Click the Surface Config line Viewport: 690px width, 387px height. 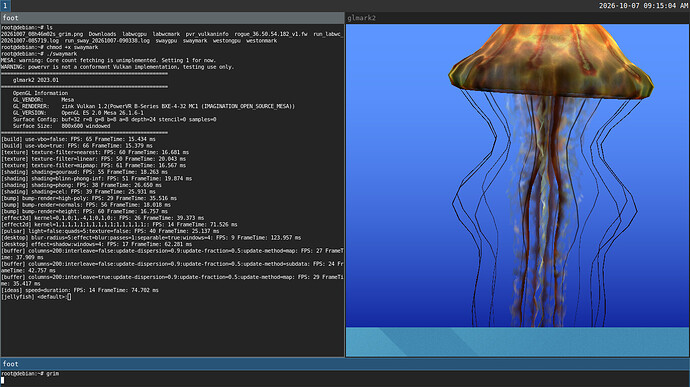[114, 119]
